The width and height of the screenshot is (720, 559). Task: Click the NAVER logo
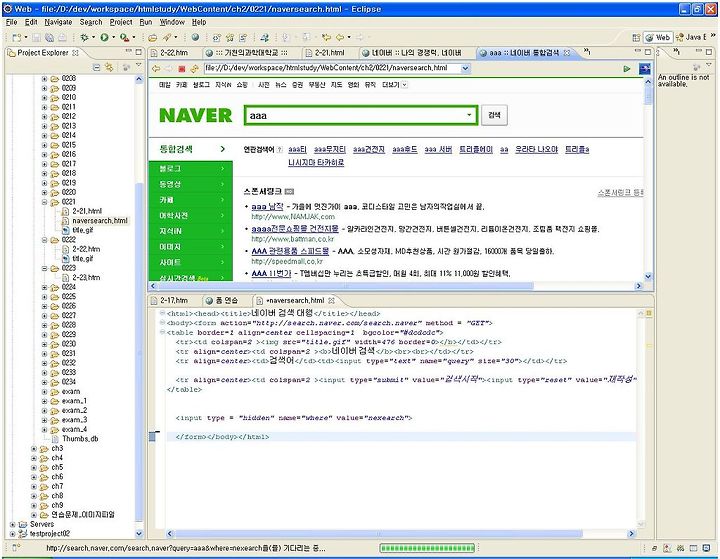tap(195, 115)
